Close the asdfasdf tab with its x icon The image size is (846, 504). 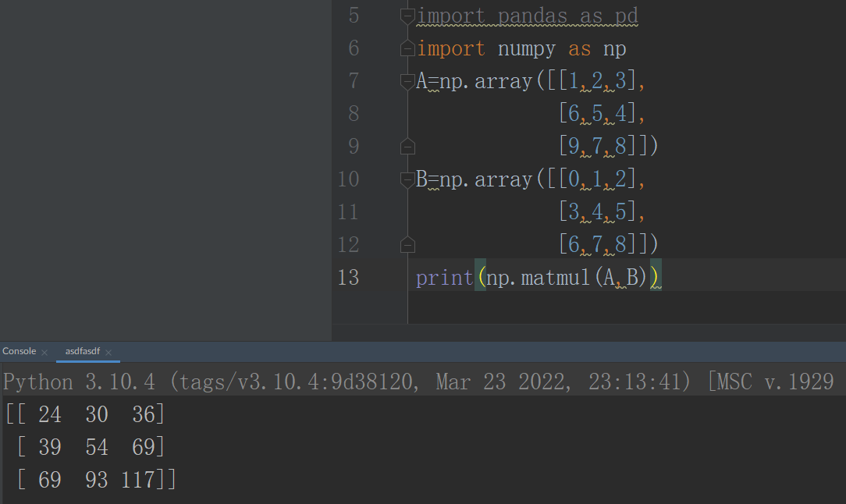pos(108,353)
